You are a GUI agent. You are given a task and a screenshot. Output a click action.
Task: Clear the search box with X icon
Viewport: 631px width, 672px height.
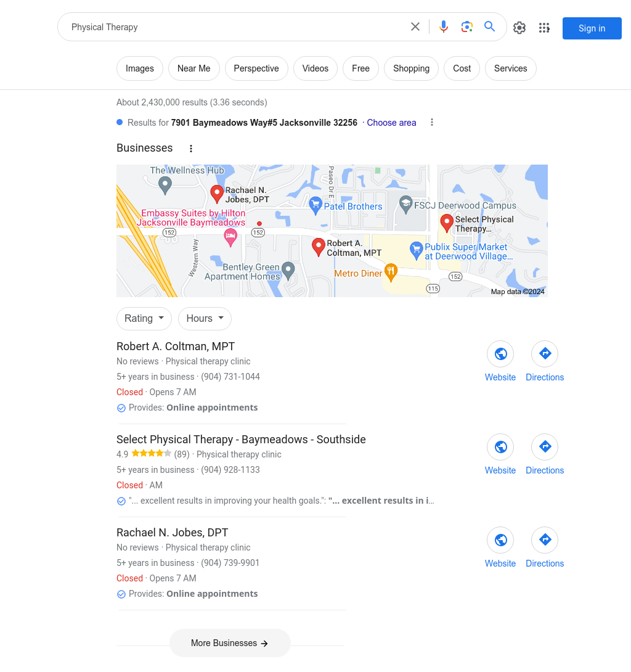pos(415,27)
